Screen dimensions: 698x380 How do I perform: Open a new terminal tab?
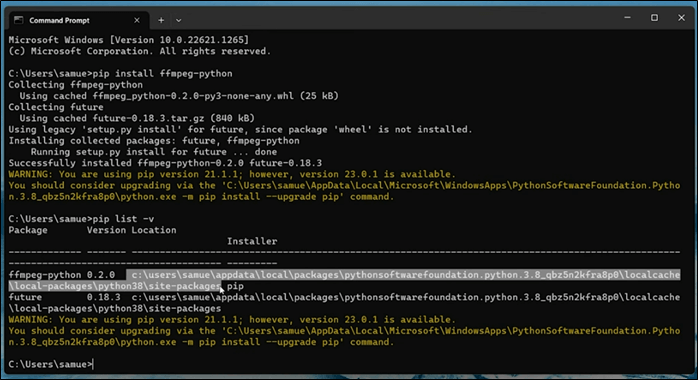[161, 20]
